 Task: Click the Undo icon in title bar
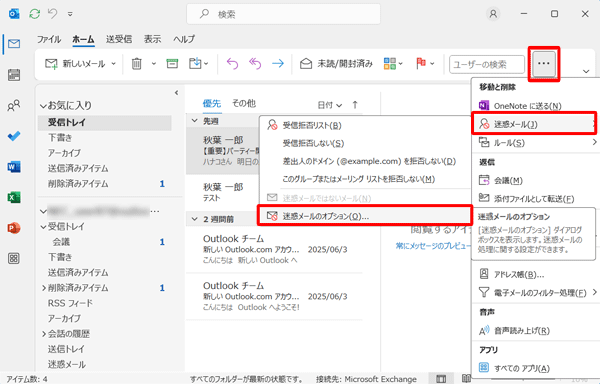coord(53,14)
